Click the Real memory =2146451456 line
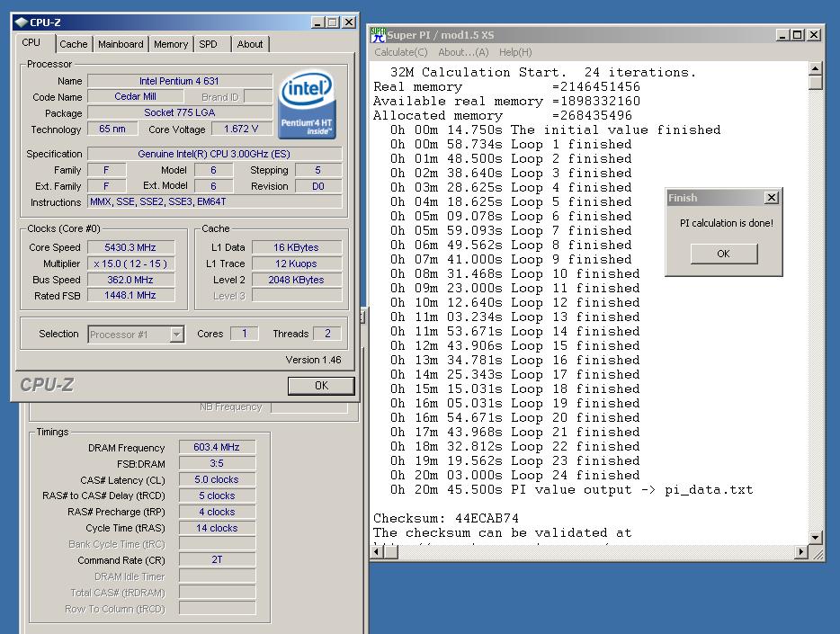Viewport: 840px width, 634px height. (506, 86)
